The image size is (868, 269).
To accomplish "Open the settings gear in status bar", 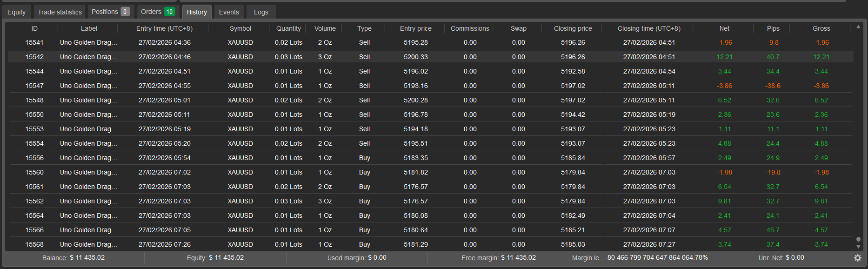I will pyautogui.click(x=858, y=258).
